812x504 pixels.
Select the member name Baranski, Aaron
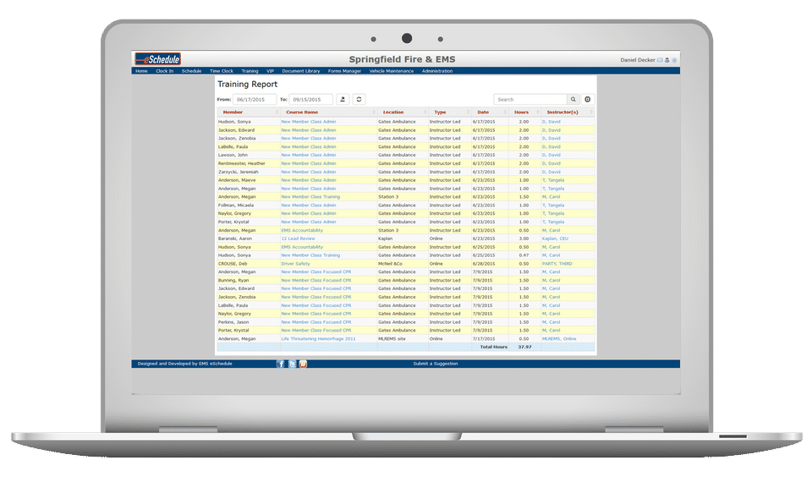tap(235, 238)
